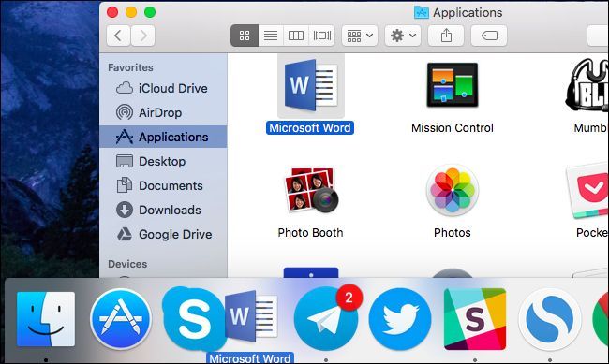
Task: Open the item arrangement dropdown
Action: 360,36
